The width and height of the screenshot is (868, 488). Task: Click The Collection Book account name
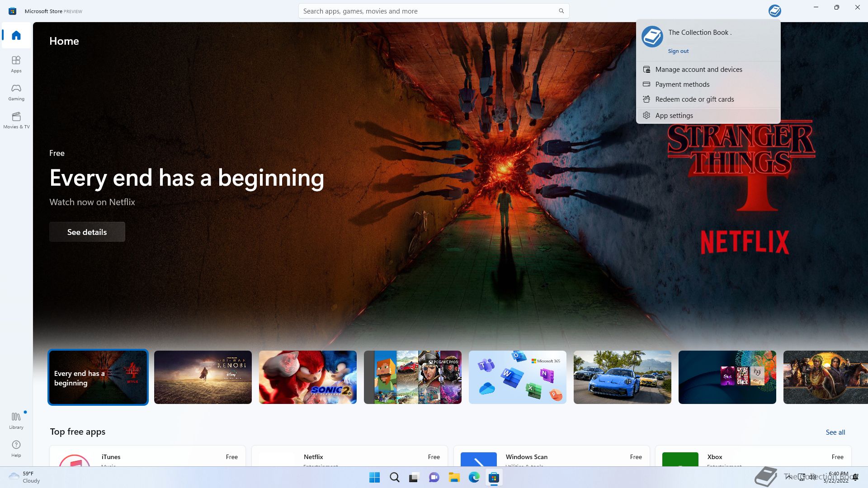pos(700,33)
